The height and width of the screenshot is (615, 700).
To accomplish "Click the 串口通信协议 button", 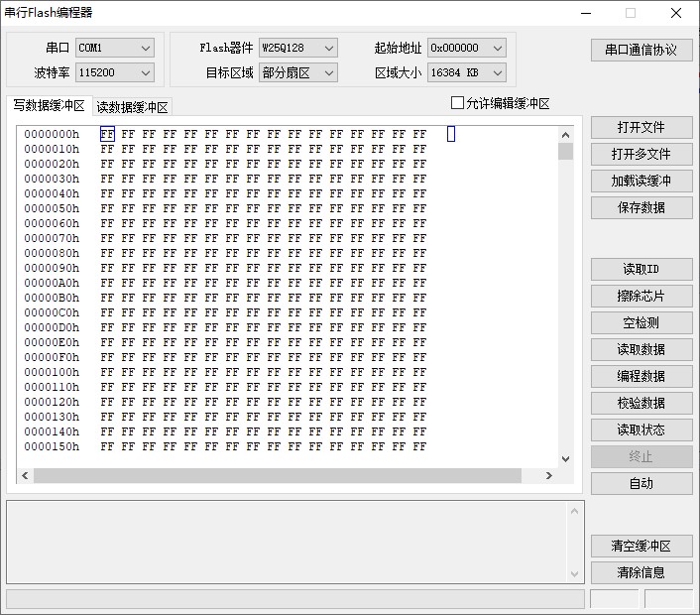I will tap(642, 50).
